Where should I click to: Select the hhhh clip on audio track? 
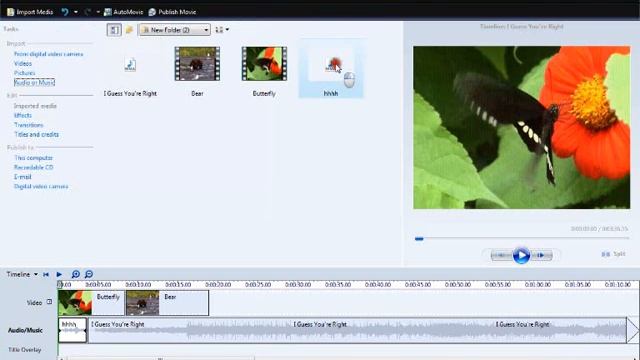click(x=72, y=330)
